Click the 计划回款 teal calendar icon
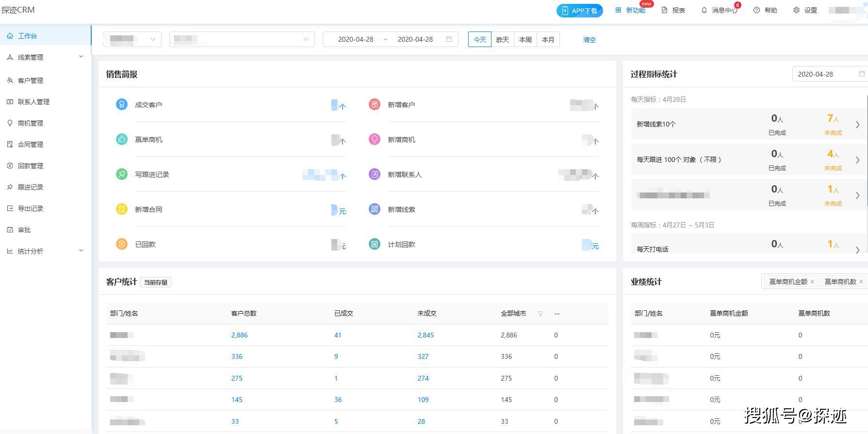The width and height of the screenshot is (868, 434). 375,244
